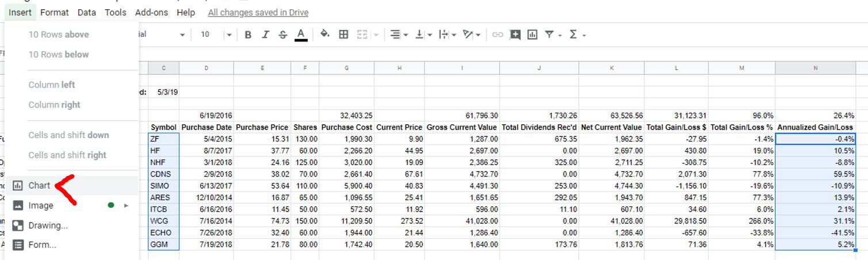Click the 266.0% Total Gain/Loss % cell
Image resolution: width=868 pixels, height=260 pixels.
(x=741, y=221)
